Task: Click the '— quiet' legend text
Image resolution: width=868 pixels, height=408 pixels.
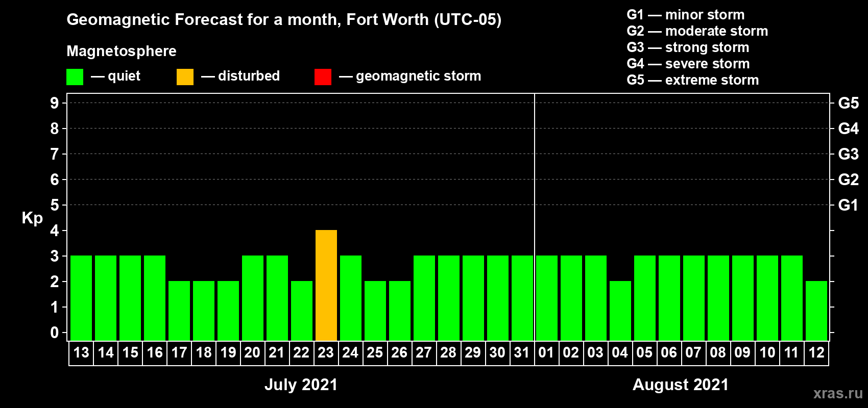Action: coord(115,76)
